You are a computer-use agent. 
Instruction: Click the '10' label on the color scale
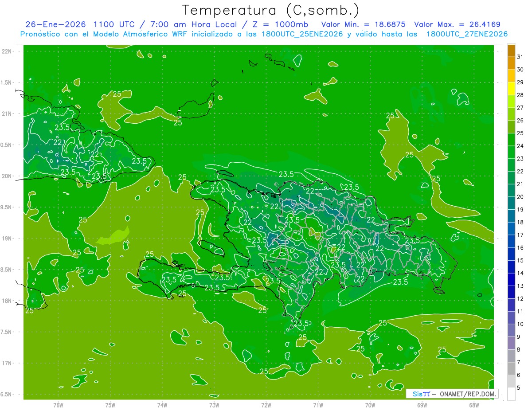[520, 324]
